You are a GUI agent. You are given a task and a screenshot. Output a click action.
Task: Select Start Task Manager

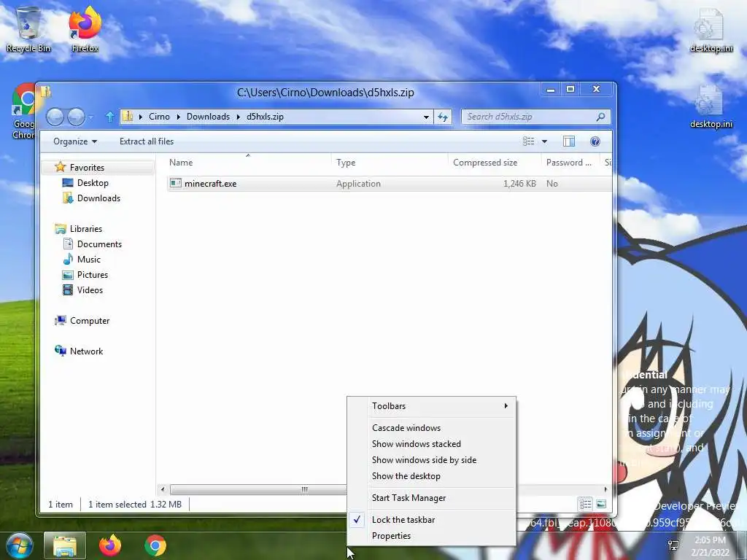pos(432,497)
